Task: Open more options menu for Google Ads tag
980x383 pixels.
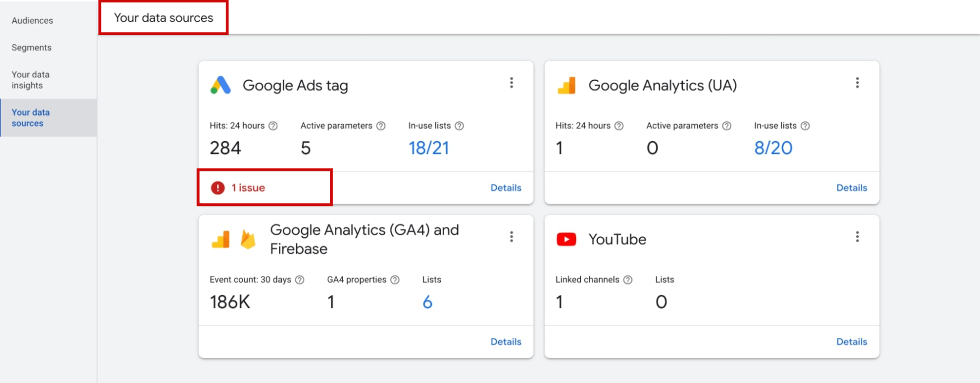Action: pos(512,83)
